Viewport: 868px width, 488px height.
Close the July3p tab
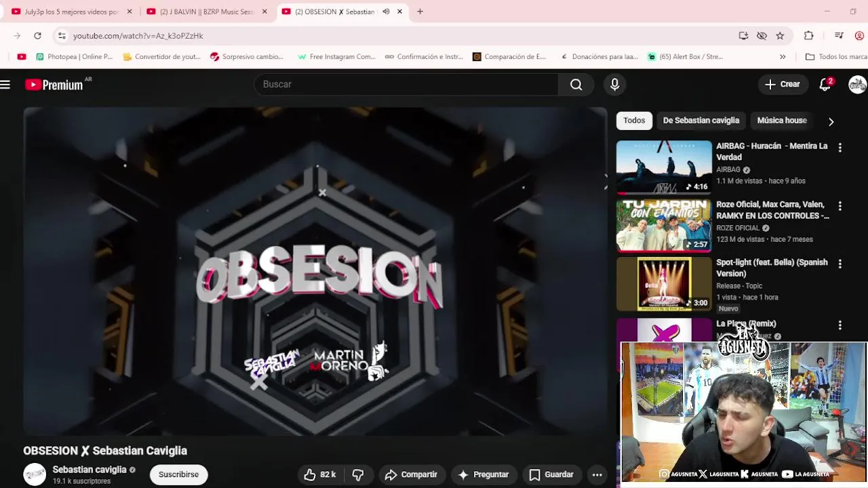coord(130,12)
